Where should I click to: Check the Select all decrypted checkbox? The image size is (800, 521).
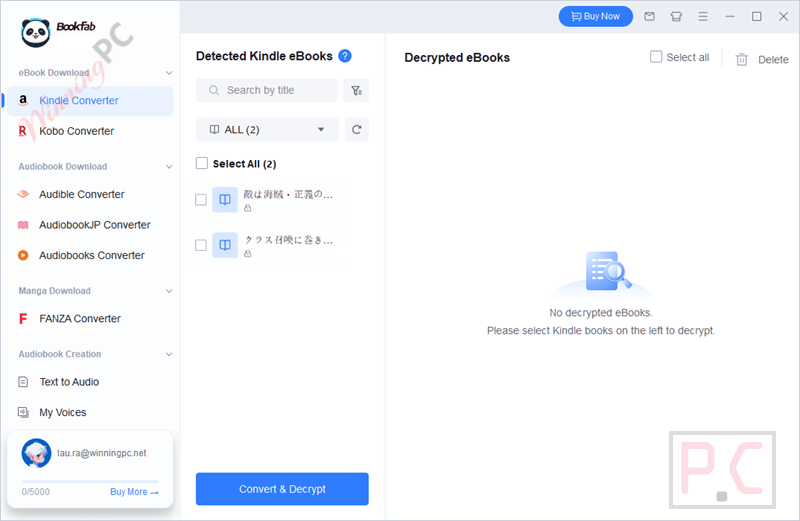[x=656, y=57]
